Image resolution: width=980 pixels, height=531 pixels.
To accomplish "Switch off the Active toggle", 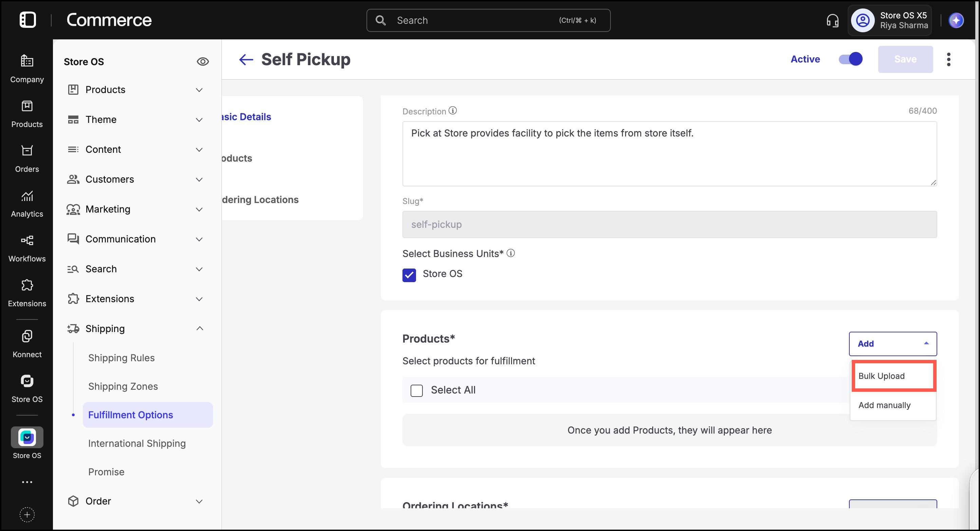I will [850, 59].
